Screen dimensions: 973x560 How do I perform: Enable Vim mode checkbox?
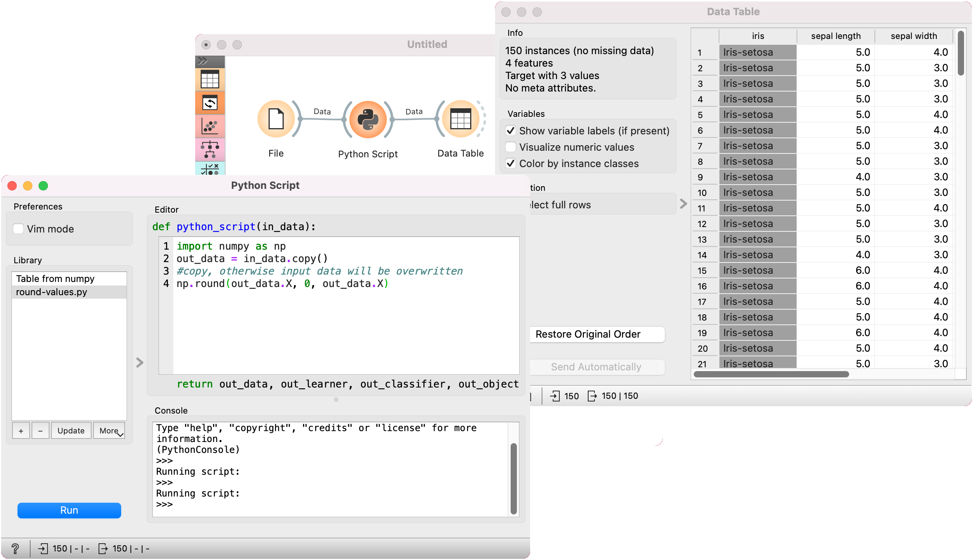[19, 229]
